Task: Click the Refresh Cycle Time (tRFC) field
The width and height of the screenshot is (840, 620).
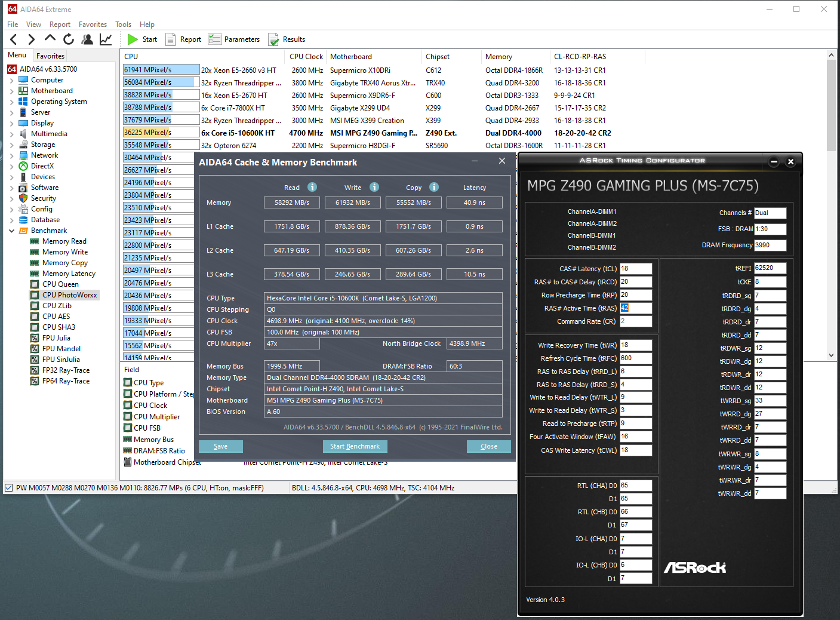Action: 636,358
